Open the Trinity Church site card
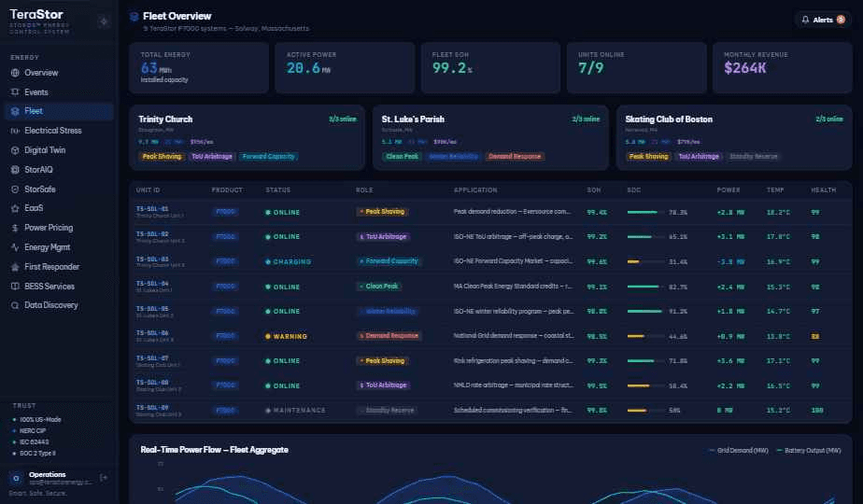This screenshot has width=863, height=504. pyautogui.click(x=248, y=137)
